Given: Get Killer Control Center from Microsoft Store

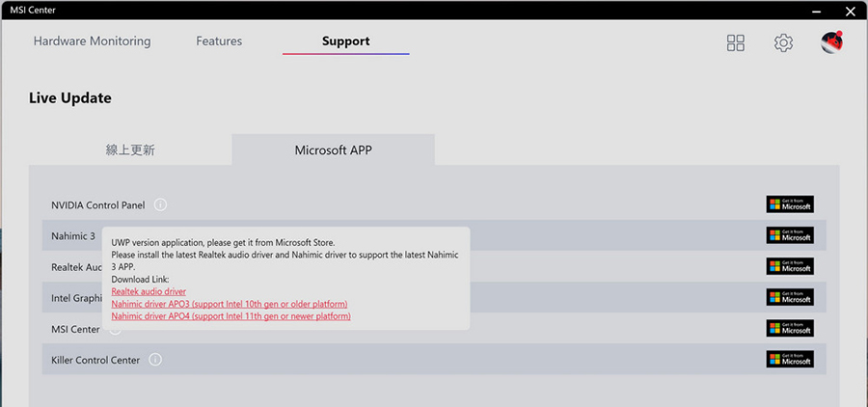Looking at the screenshot, I should tap(790, 360).
